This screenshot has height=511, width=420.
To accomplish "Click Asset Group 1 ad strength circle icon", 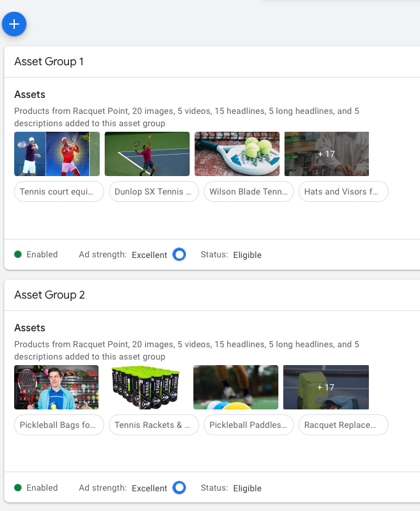I will (179, 254).
